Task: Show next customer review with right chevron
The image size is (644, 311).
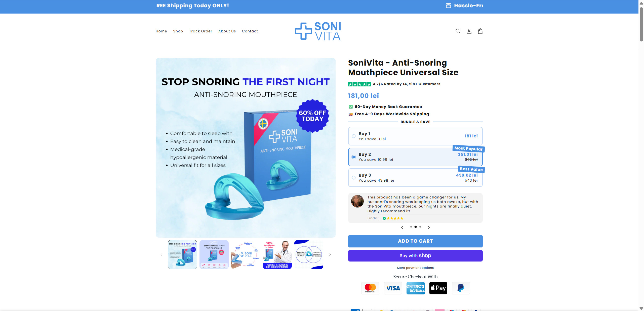Action: (x=429, y=227)
